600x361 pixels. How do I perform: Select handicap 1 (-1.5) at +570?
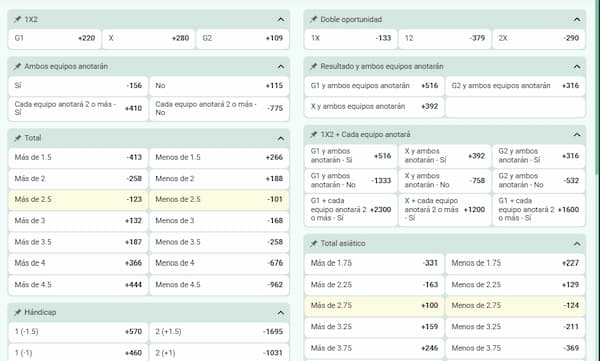[x=78, y=332]
